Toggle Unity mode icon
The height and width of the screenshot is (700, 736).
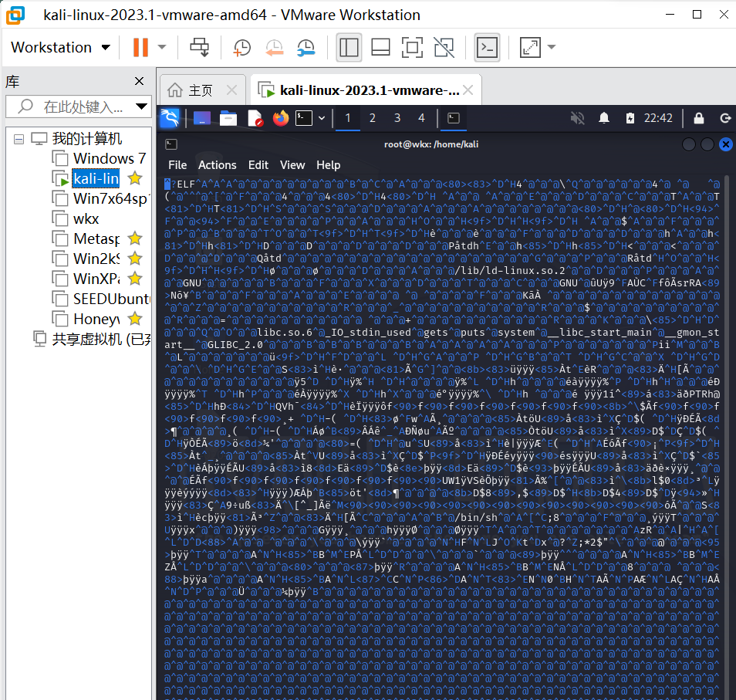(x=444, y=47)
